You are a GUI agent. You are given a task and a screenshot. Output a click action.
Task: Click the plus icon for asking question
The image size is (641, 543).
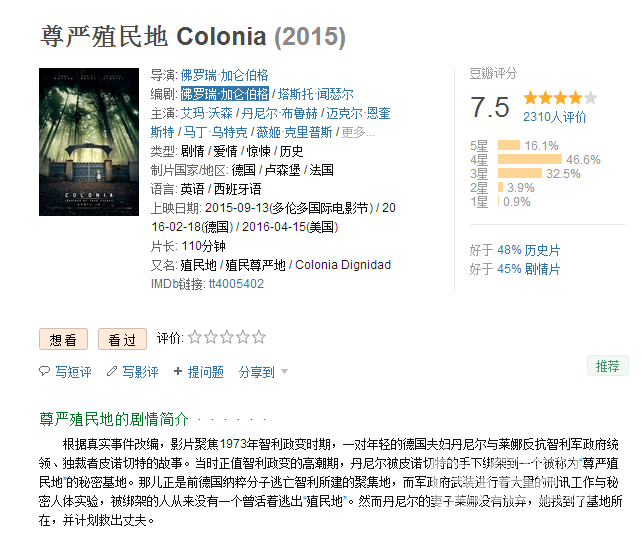tap(178, 371)
